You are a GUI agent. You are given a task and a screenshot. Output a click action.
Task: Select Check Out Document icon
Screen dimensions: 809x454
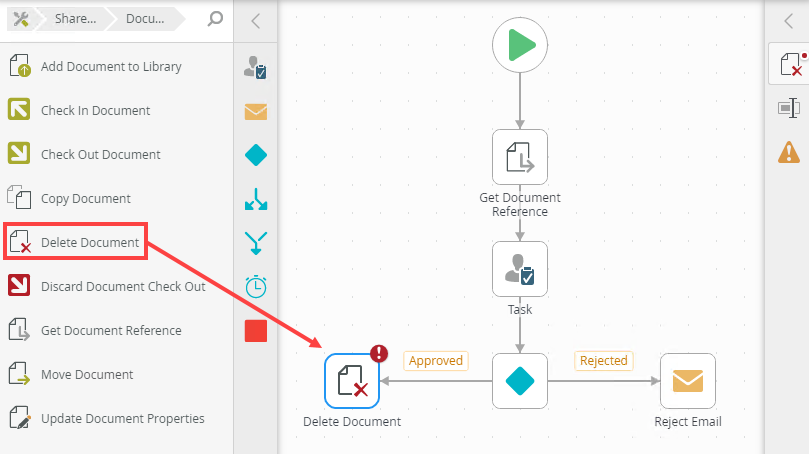click(x=19, y=153)
